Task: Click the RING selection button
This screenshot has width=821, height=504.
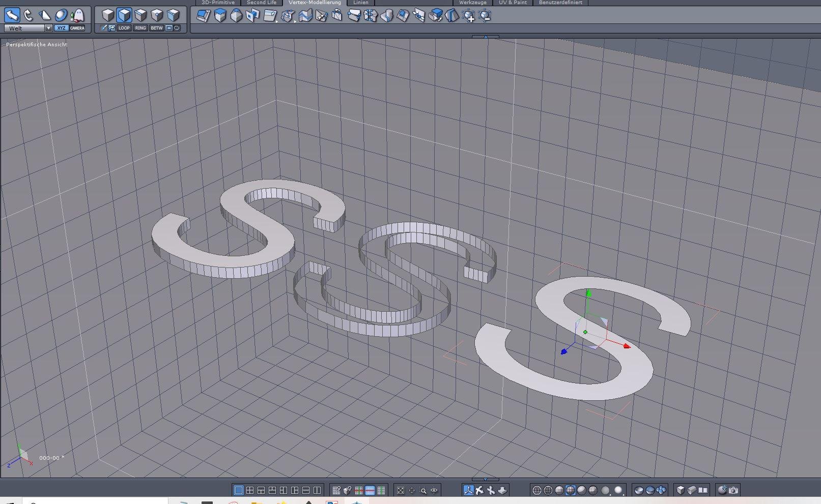Action: tap(140, 28)
